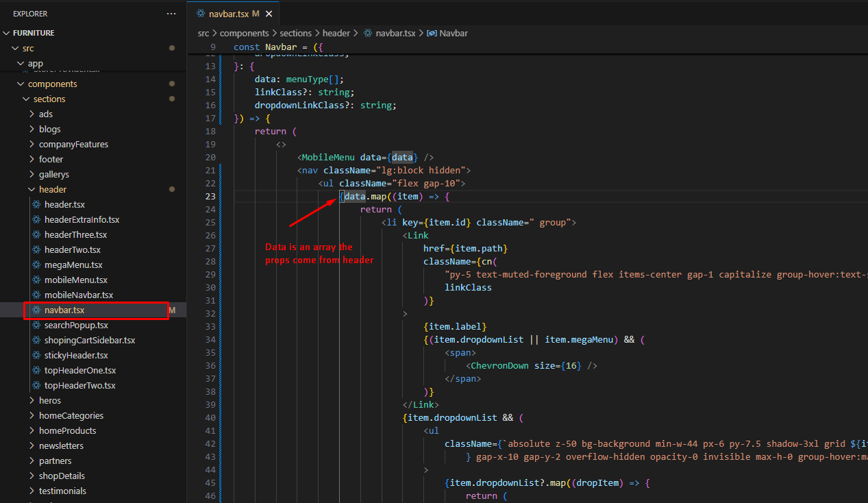Expand the heros folder chevron
This screenshot has height=503, width=868.
32,401
